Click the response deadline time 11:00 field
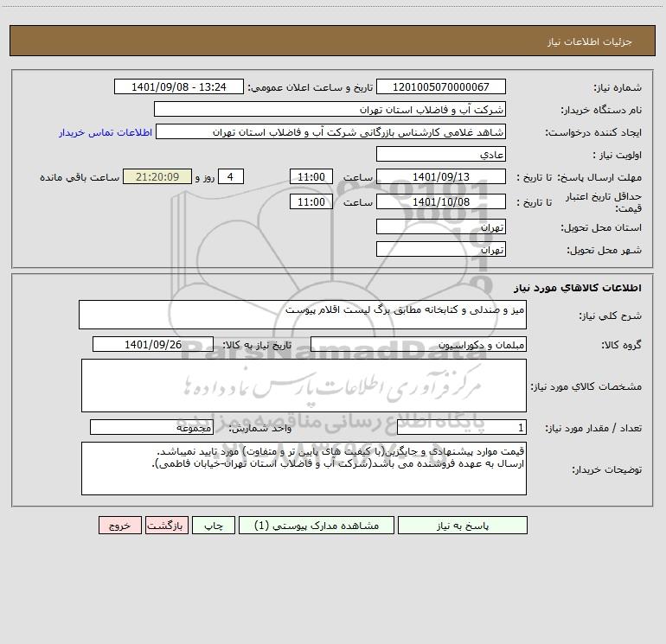 point(311,176)
